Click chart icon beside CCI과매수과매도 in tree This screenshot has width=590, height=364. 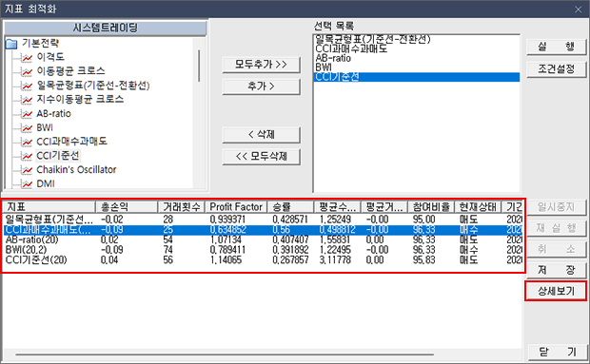(27, 142)
